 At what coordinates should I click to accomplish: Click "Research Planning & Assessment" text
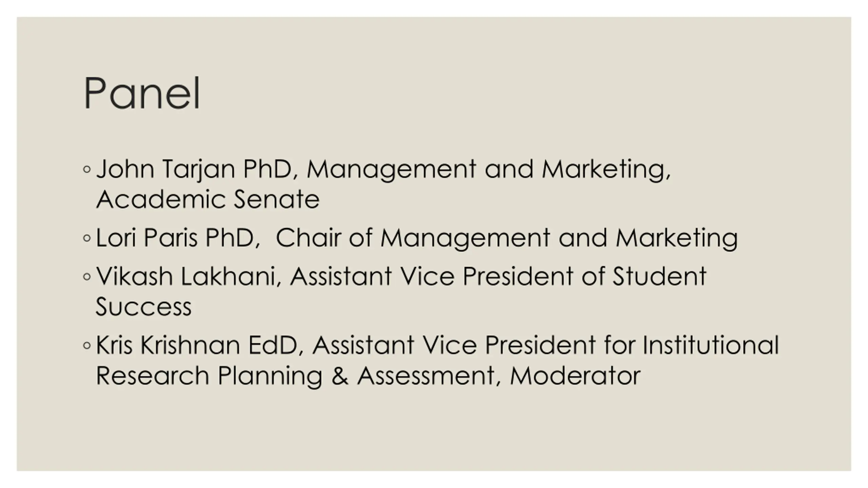296,377
